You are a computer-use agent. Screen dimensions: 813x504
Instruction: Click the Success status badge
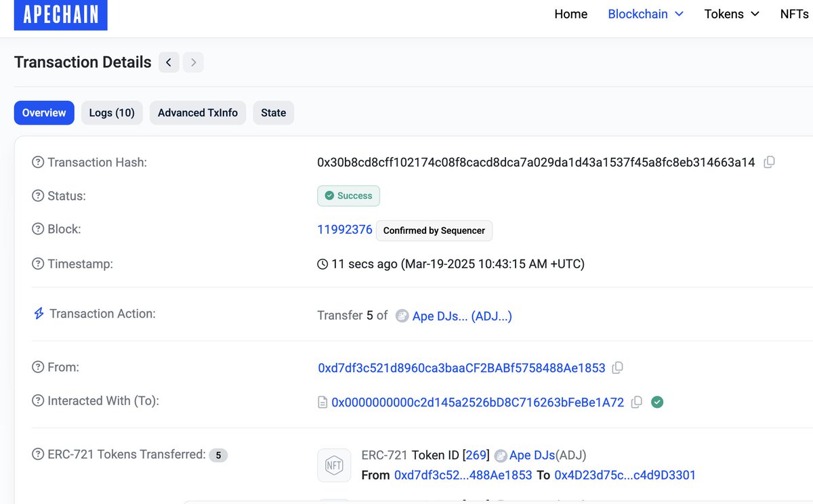(x=349, y=196)
